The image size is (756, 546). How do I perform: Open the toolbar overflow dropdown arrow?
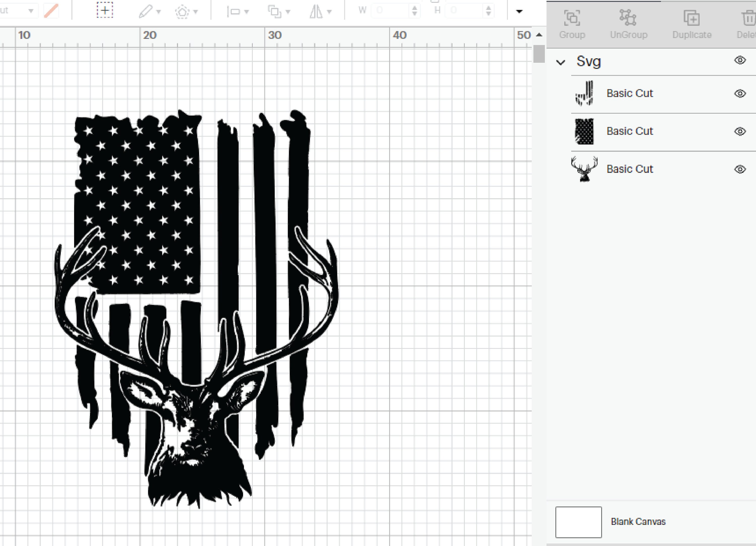click(x=519, y=11)
